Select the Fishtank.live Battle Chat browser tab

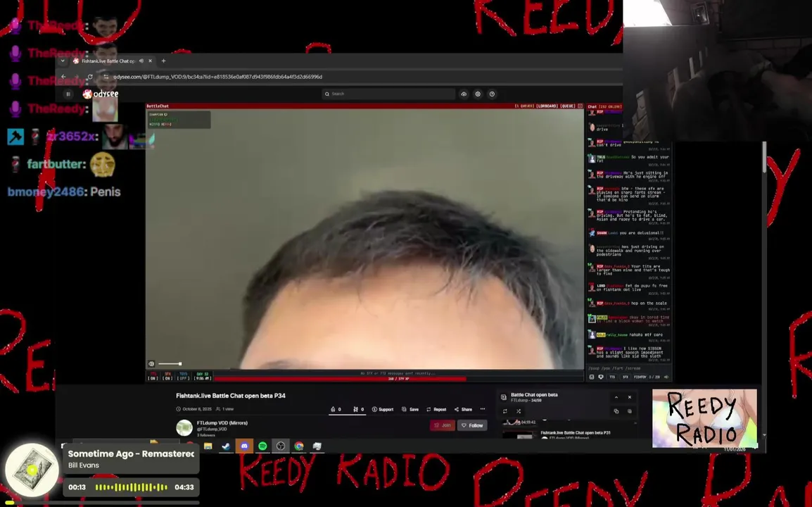point(108,61)
